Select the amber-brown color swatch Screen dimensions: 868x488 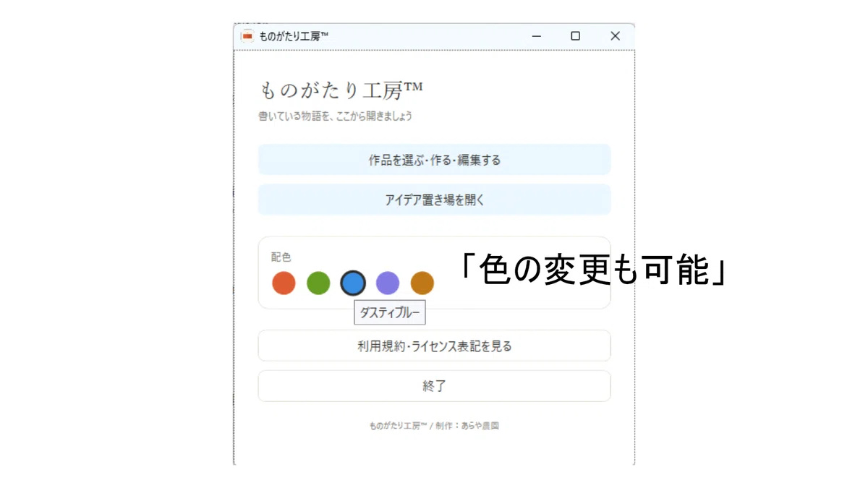(x=422, y=283)
